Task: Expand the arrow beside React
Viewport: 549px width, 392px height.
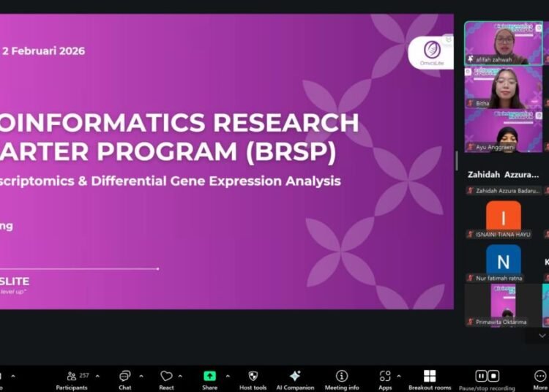Action: click(x=184, y=376)
